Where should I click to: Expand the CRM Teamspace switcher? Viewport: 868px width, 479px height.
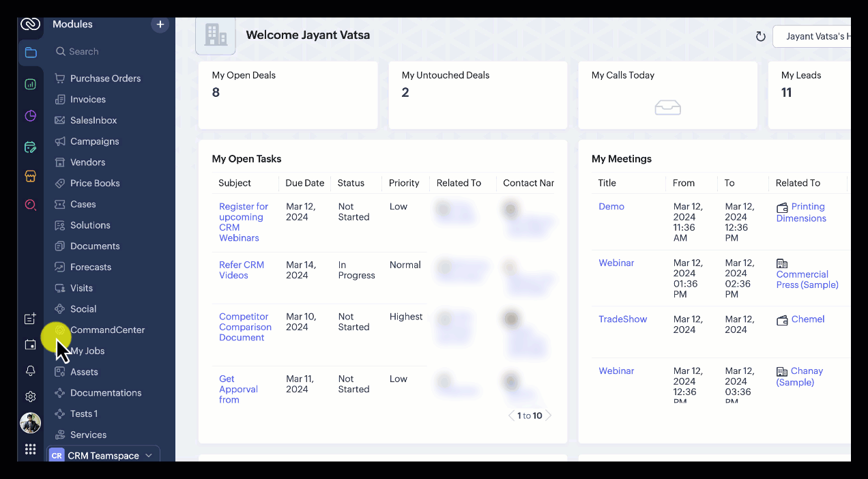(x=103, y=455)
